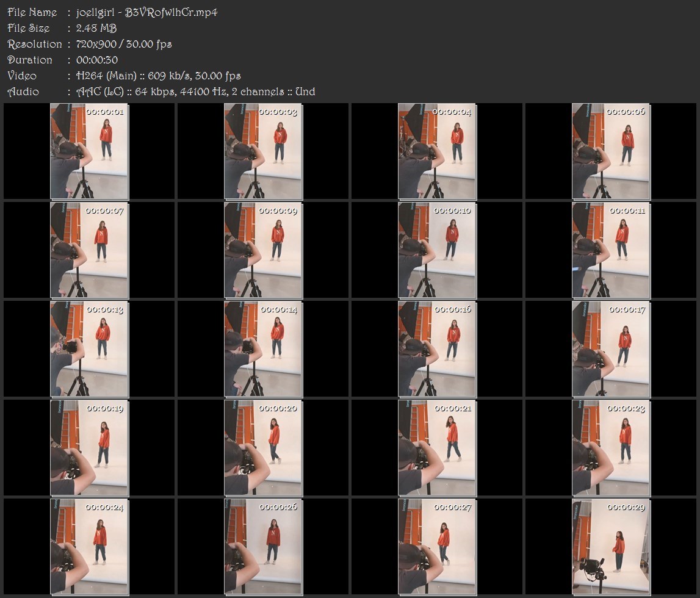
Task: View the frame thumbnail stamped 00:00:21
Action: pos(437,448)
